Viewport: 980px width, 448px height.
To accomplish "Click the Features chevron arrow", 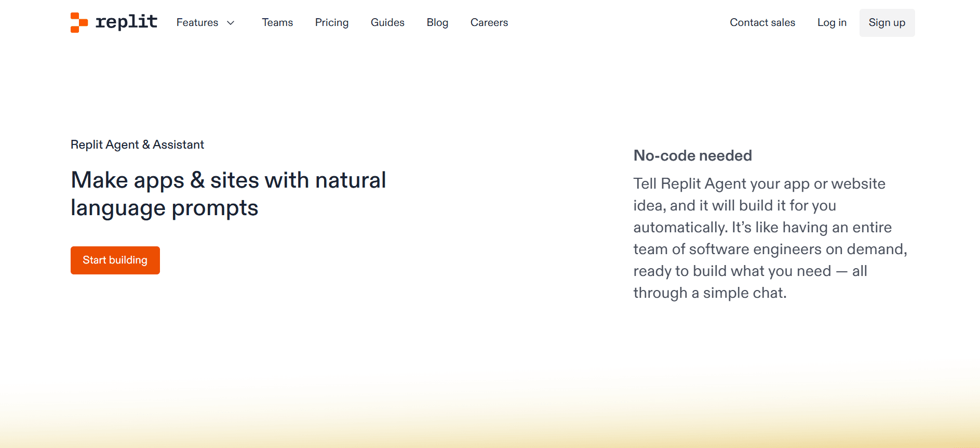I will [x=231, y=23].
